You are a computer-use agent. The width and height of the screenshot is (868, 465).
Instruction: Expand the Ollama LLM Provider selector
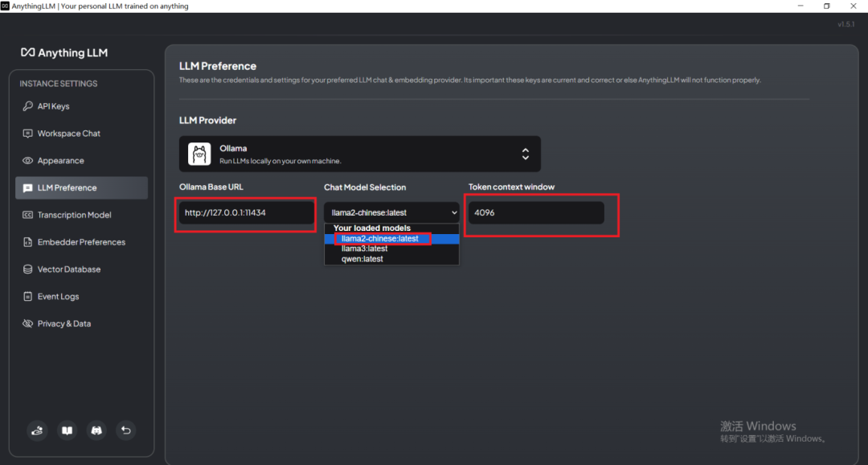pyautogui.click(x=360, y=154)
